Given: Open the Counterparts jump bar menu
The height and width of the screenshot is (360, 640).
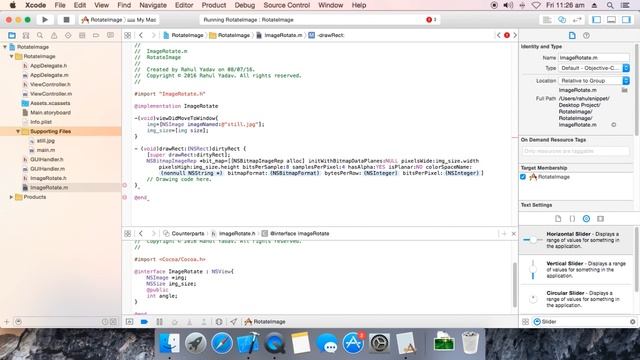Looking at the screenshot, I should point(184,233).
